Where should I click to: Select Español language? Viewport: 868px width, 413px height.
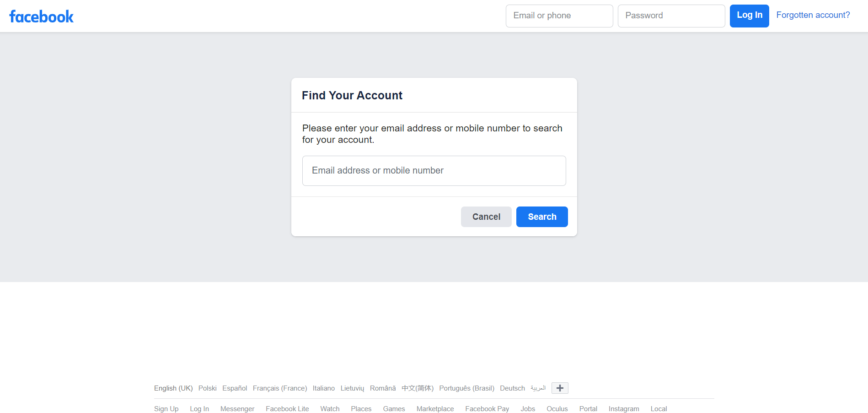pos(235,388)
